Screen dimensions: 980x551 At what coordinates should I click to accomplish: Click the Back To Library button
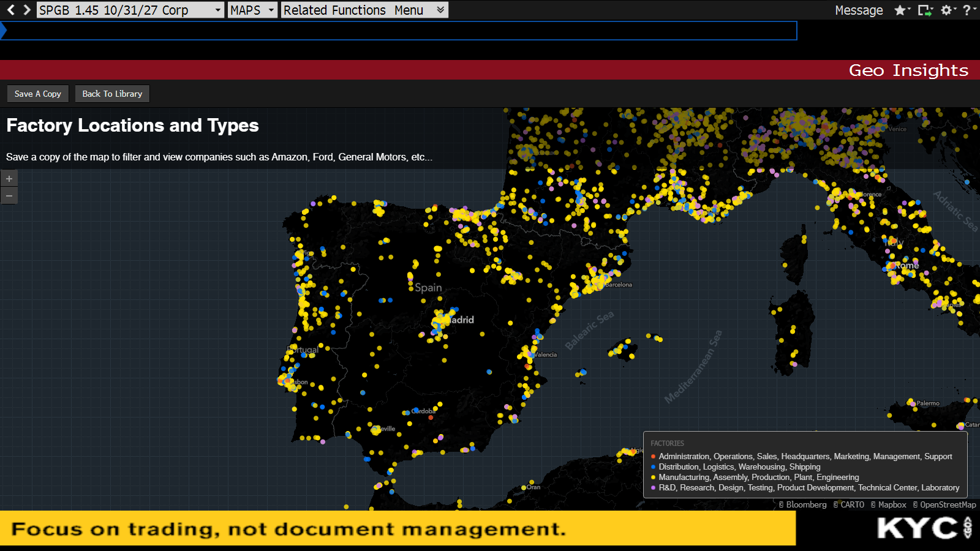(112, 94)
